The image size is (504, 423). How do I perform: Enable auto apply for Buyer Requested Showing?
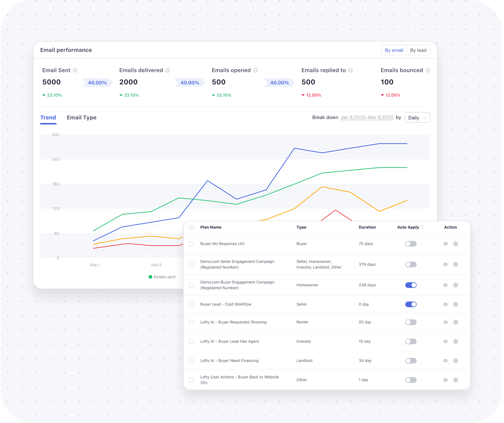click(411, 322)
